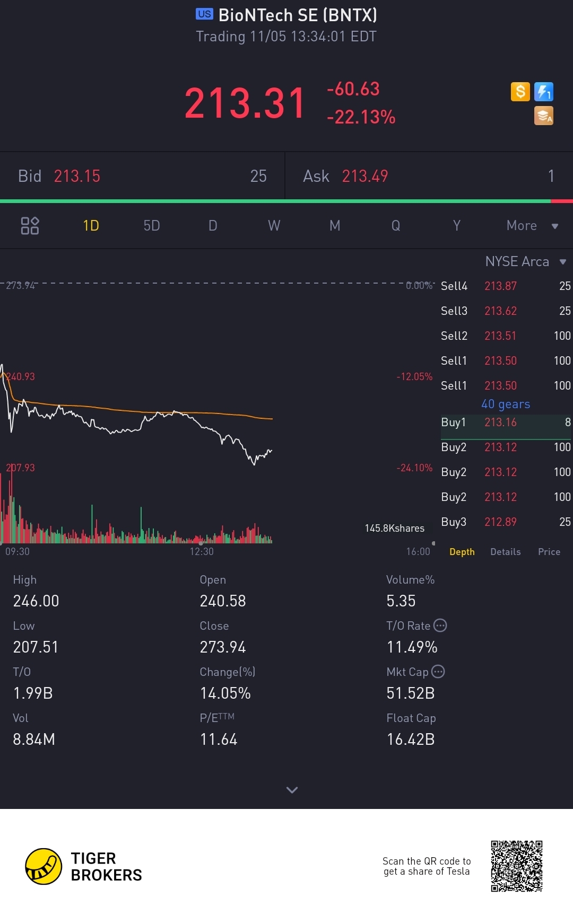The height and width of the screenshot is (924, 573).
Task: Tap the orange stacked coins badge icon
Action: [544, 116]
